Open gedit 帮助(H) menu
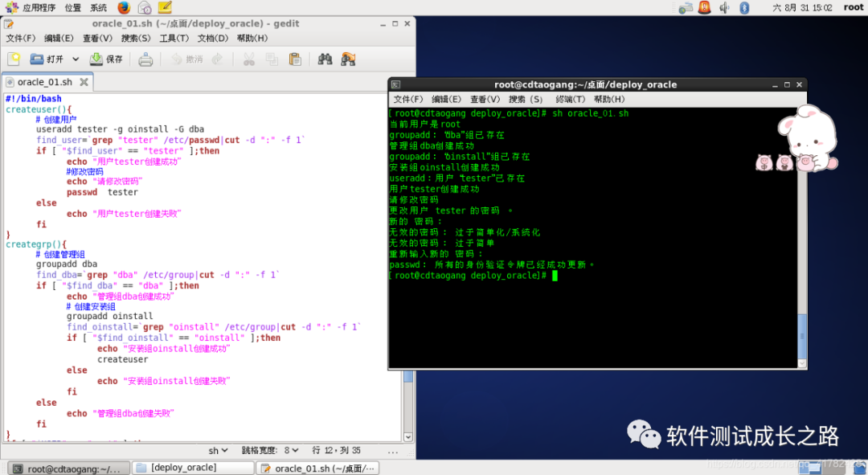Viewport: 868px width, 475px height. pos(252,39)
